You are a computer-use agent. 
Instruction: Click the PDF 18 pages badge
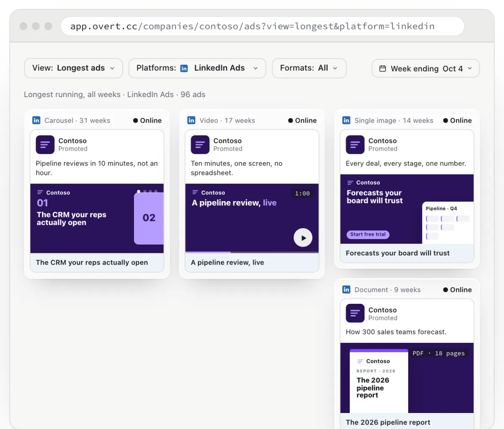(x=439, y=353)
